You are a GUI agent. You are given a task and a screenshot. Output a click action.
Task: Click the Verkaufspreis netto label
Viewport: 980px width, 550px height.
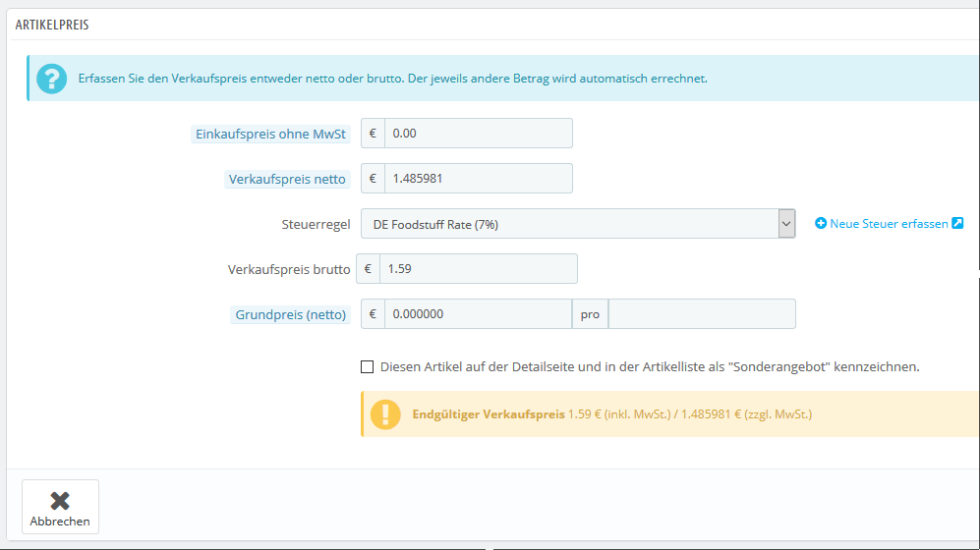[x=287, y=179]
